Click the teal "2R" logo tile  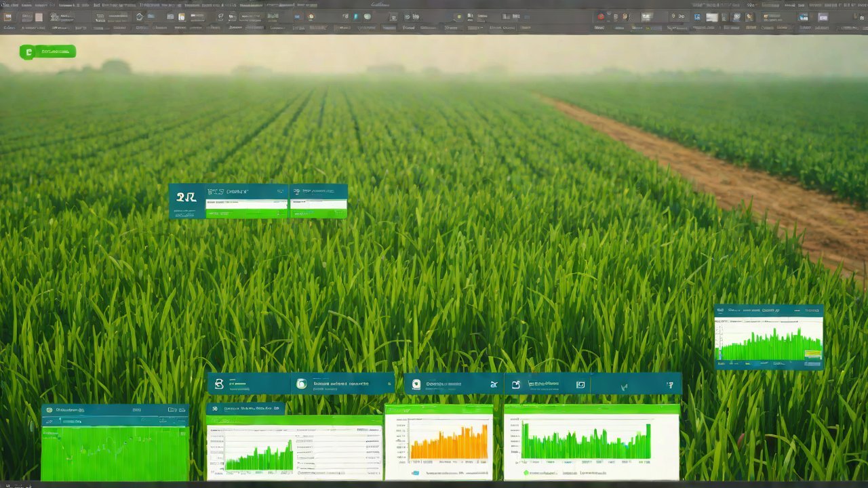(x=186, y=198)
